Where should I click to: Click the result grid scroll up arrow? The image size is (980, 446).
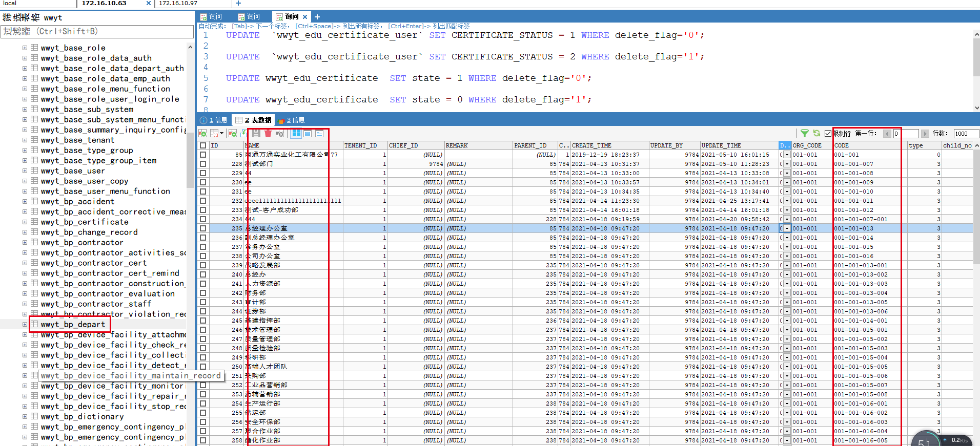[976, 145]
